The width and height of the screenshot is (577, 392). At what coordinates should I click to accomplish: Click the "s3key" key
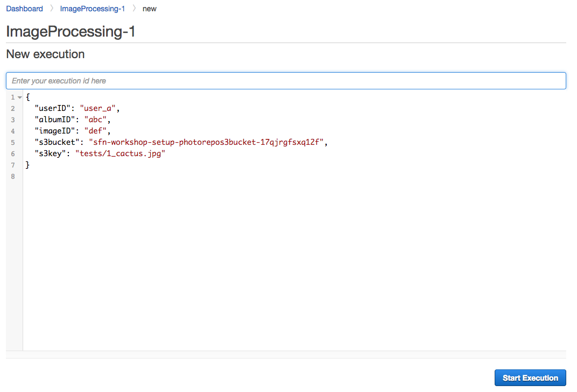pos(51,153)
